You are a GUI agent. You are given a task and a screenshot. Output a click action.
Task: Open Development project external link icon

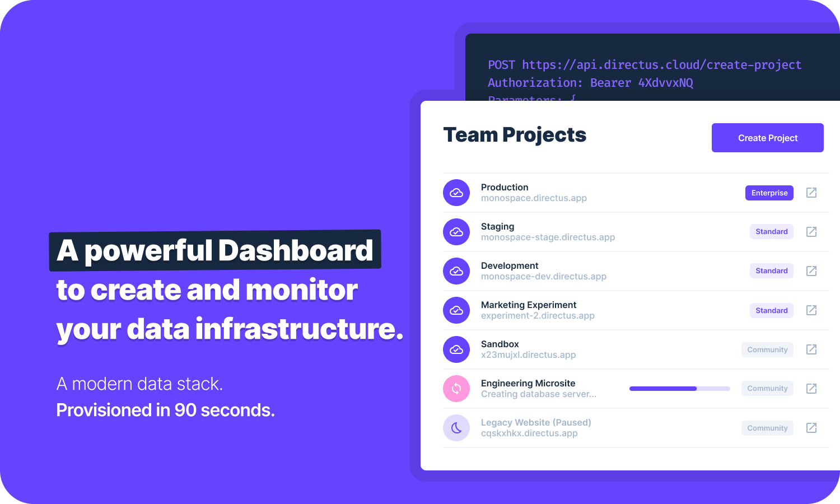point(811,271)
